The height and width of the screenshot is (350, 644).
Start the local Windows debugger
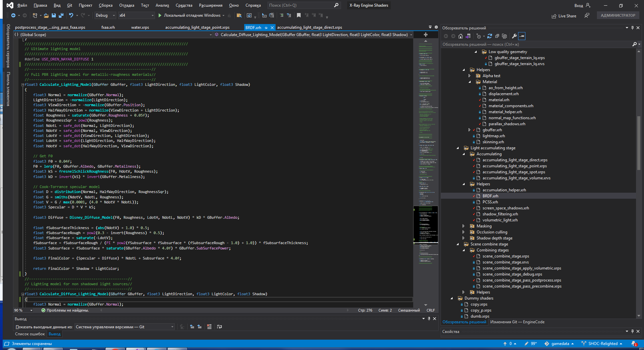coord(189,15)
